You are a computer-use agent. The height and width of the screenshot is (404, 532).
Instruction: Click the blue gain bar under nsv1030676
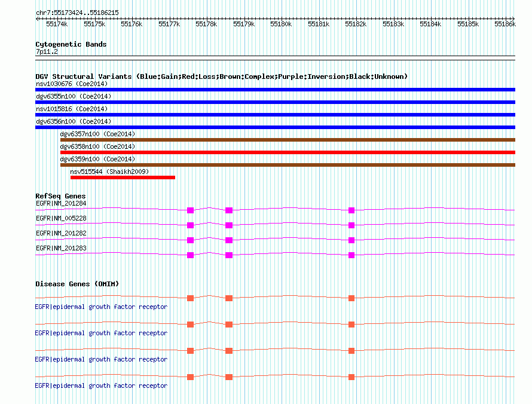point(275,90)
